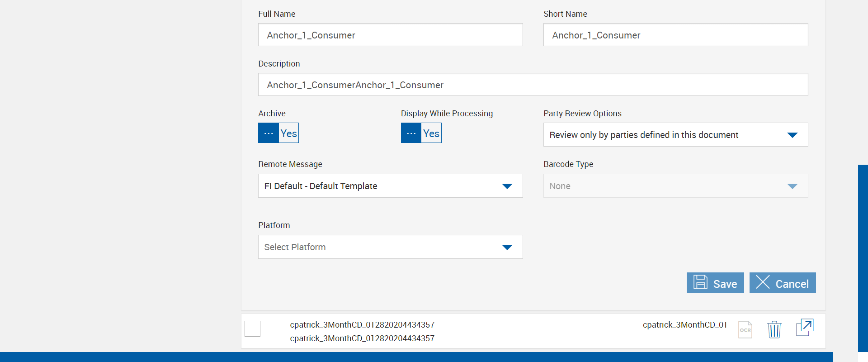The image size is (868, 362).
Task: Toggle the Archive Yes switch
Action: click(x=278, y=133)
